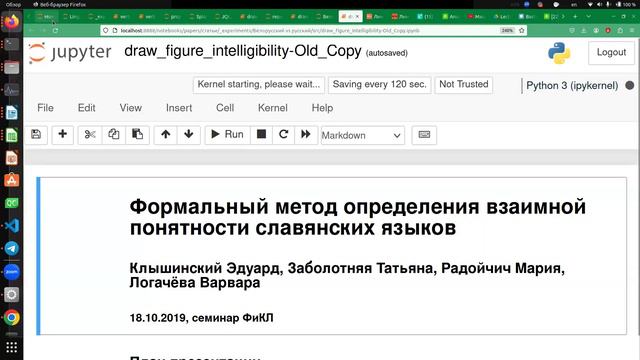
Task: Select the markdown cell heading Формальный метод
Action: 358,217
